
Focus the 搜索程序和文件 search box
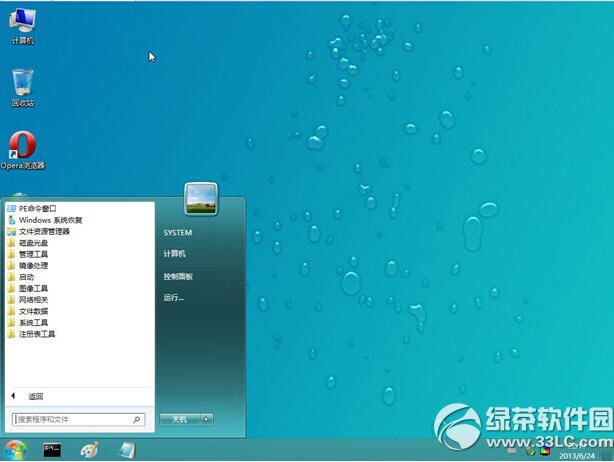pyautogui.click(x=78, y=420)
